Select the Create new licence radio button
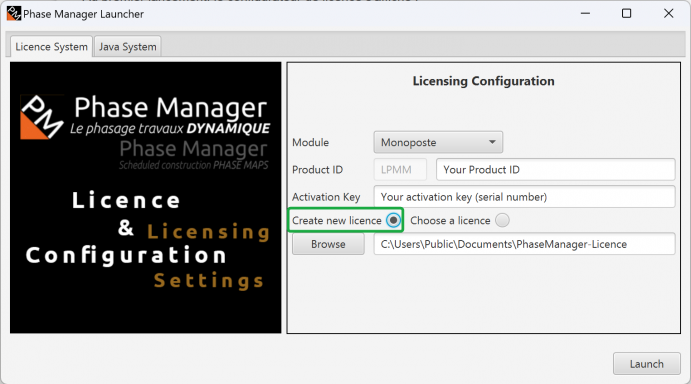The width and height of the screenshot is (691, 384). pyautogui.click(x=394, y=220)
